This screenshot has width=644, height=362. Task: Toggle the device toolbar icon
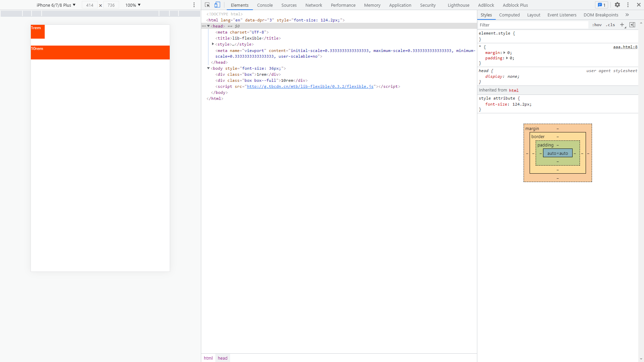coord(217,5)
